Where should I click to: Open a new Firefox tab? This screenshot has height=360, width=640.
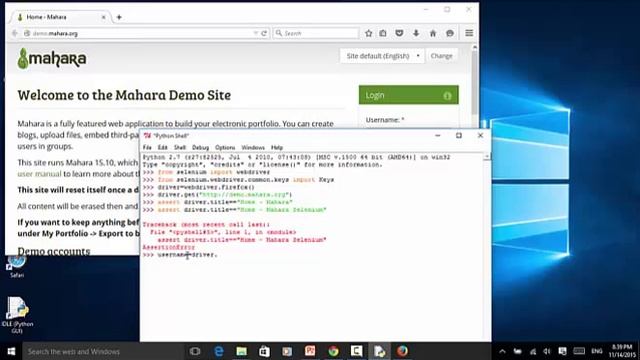coord(119,17)
